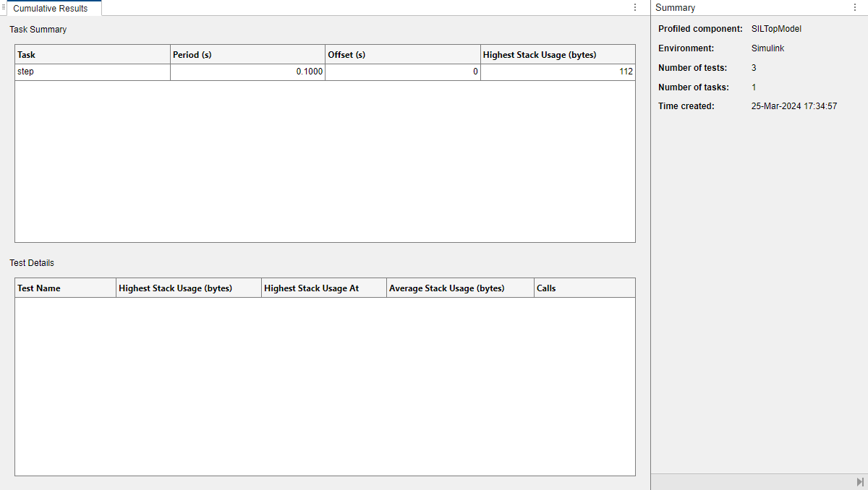The image size is (868, 490).
Task: Select the Summary panel title
Action: point(675,8)
